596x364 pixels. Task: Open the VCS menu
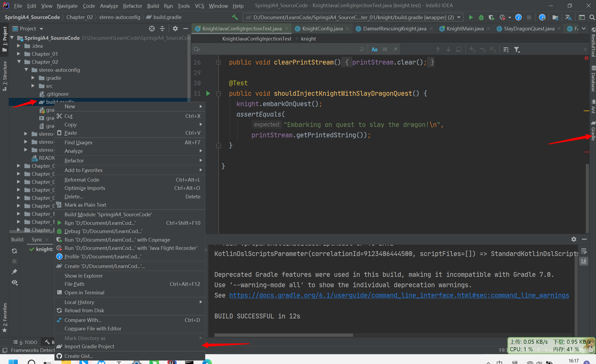click(199, 6)
